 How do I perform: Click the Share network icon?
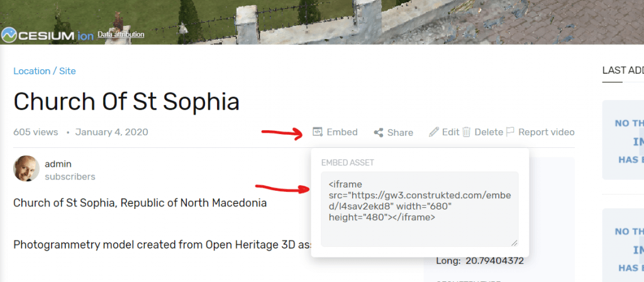(379, 132)
